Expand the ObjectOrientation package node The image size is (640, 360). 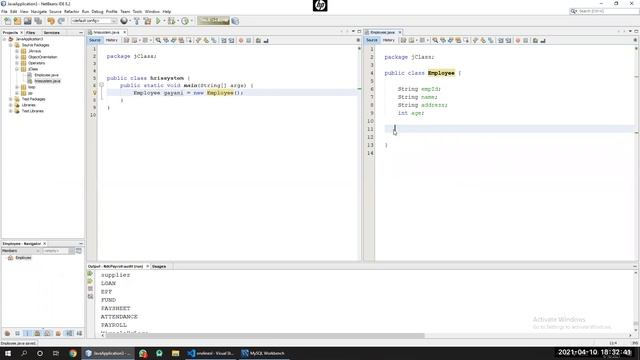17,57
